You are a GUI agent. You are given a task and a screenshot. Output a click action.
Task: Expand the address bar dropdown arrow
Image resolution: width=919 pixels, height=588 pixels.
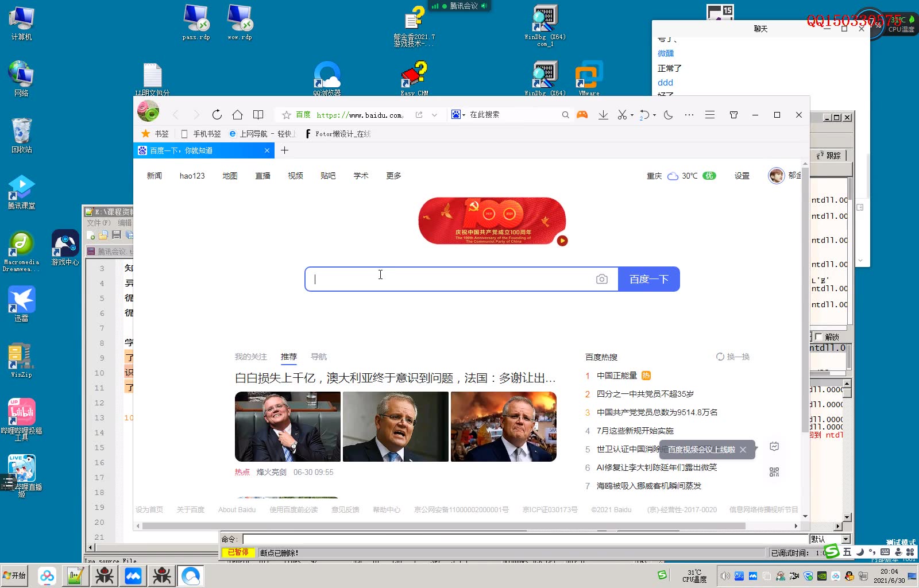(x=435, y=114)
